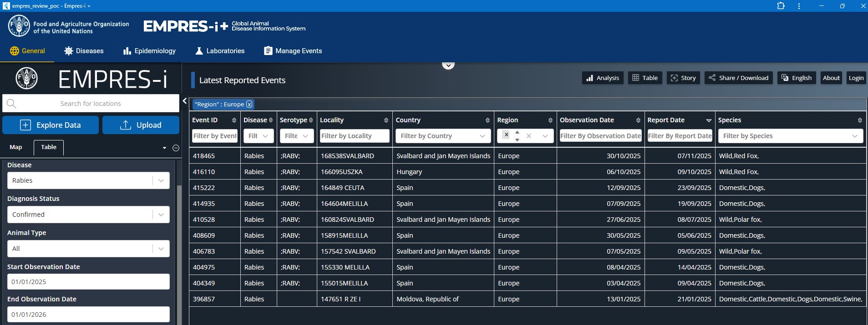
Task: Open the Laboratories menu
Action: (220, 51)
